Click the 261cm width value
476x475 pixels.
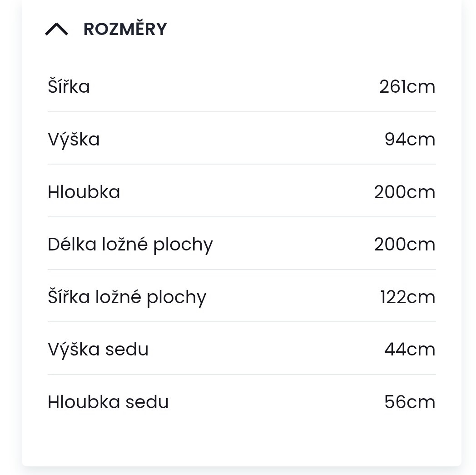click(407, 86)
